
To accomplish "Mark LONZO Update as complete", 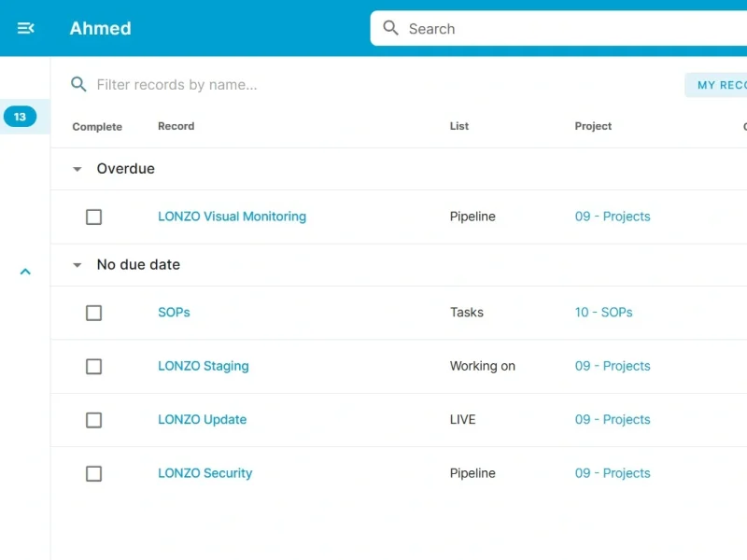I will [x=94, y=420].
